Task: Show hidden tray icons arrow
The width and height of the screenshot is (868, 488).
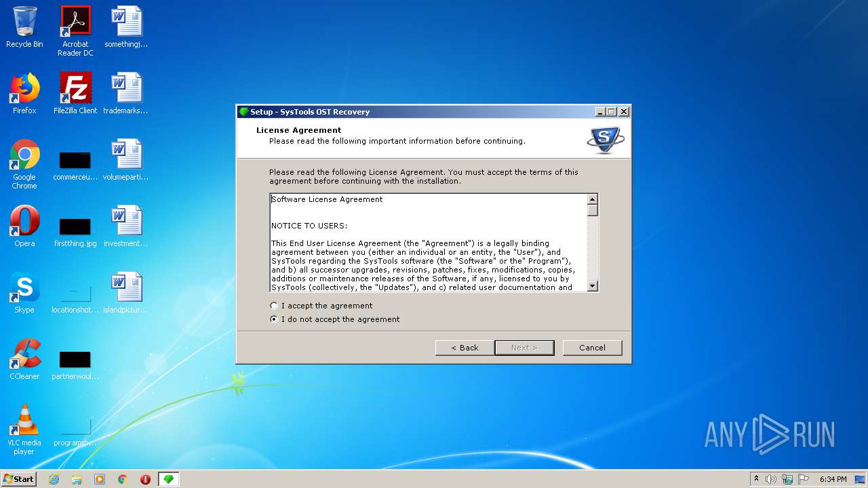Action: click(x=756, y=479)
